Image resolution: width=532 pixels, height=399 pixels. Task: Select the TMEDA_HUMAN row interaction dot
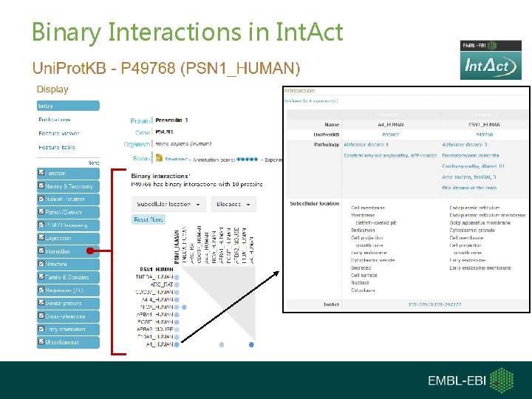(177, 277)
